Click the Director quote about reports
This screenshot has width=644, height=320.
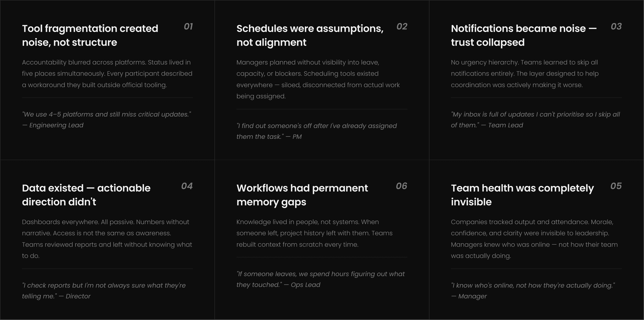(x=104, y=291)
